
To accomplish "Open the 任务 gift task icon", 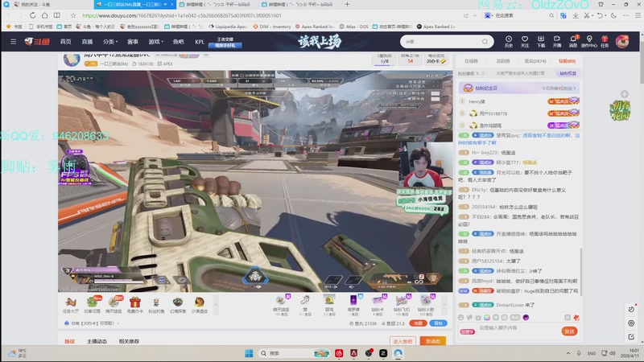I will click(605, 41).
